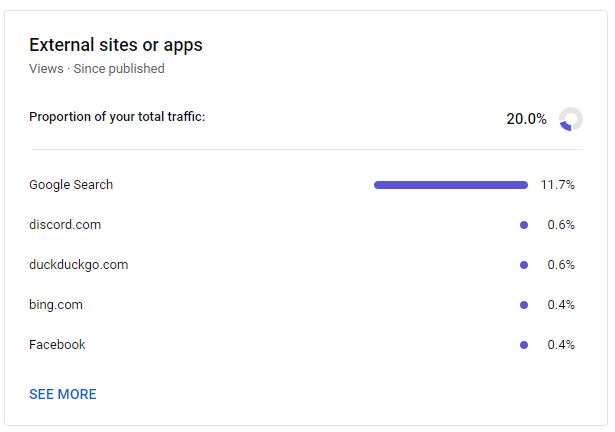615x432 pixels.
Task: Select the Facebook traffic source
Action: [57, 345]
